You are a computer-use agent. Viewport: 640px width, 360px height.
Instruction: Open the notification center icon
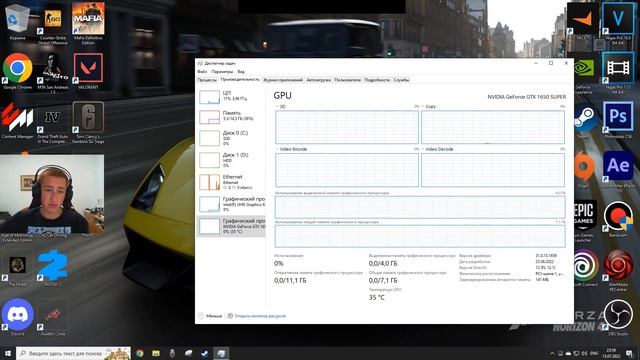[x=629, y=353]
